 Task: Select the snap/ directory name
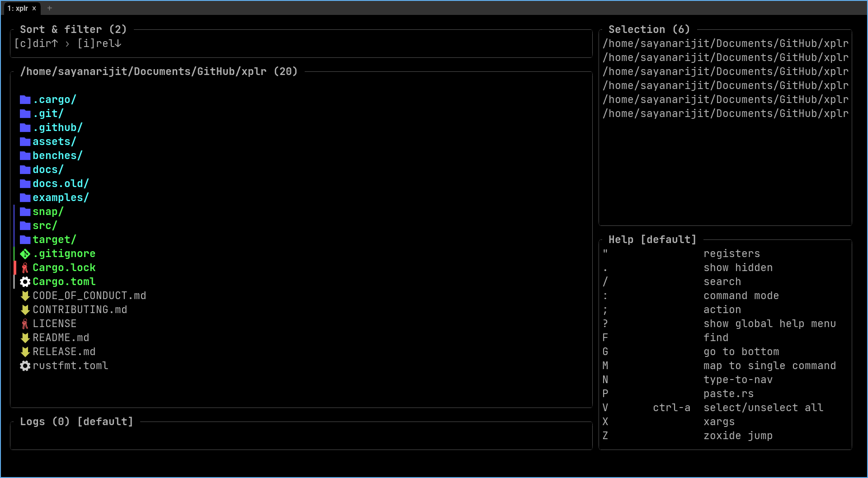[48, 212]
